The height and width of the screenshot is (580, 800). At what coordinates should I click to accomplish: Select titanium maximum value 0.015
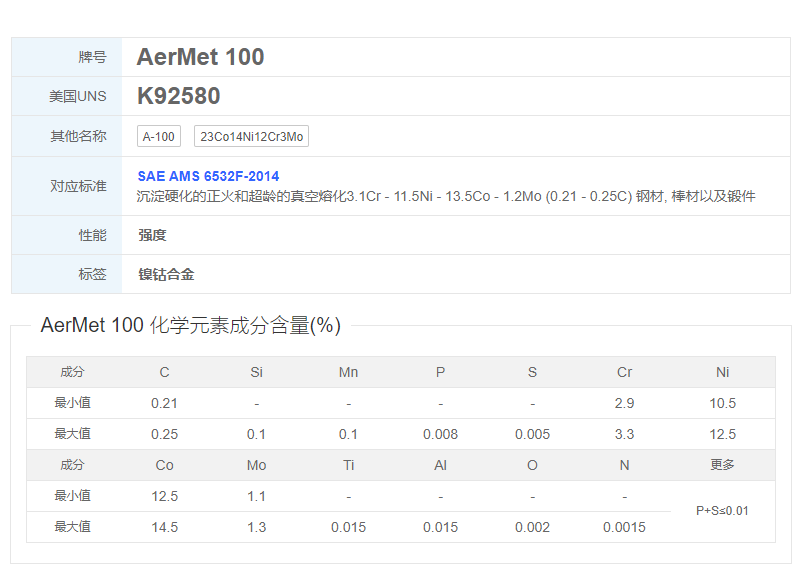[348, 527]
